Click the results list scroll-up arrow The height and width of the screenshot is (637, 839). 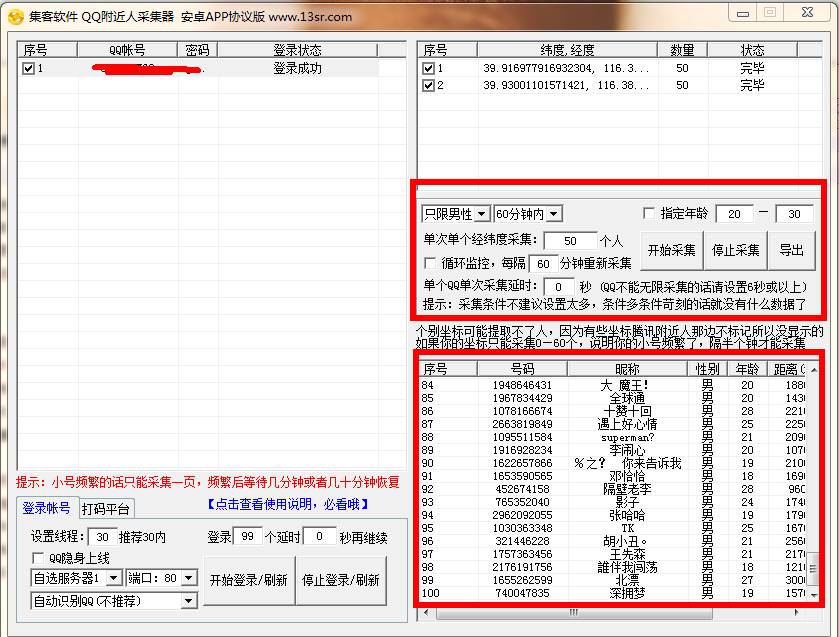[x=814, y=370]
